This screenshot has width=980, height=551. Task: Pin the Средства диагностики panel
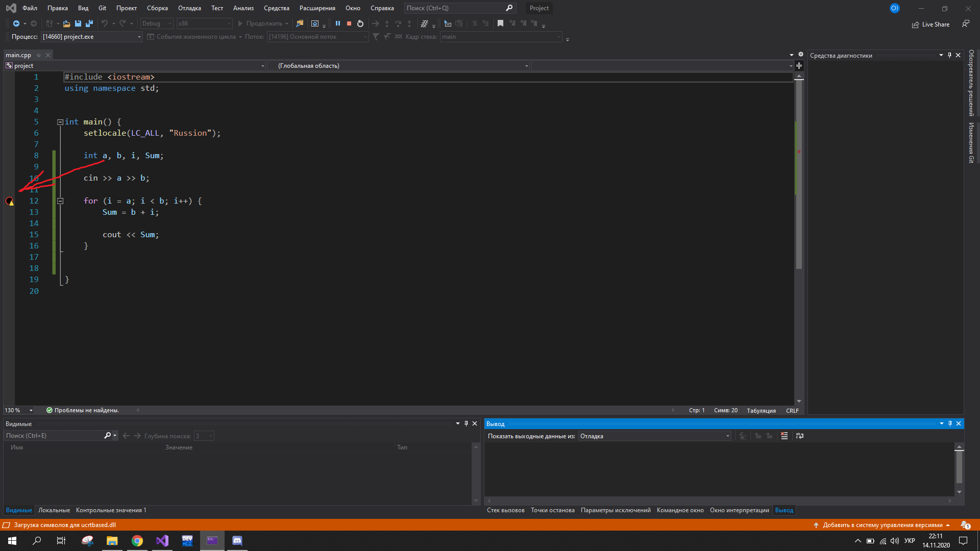point(949,55)
